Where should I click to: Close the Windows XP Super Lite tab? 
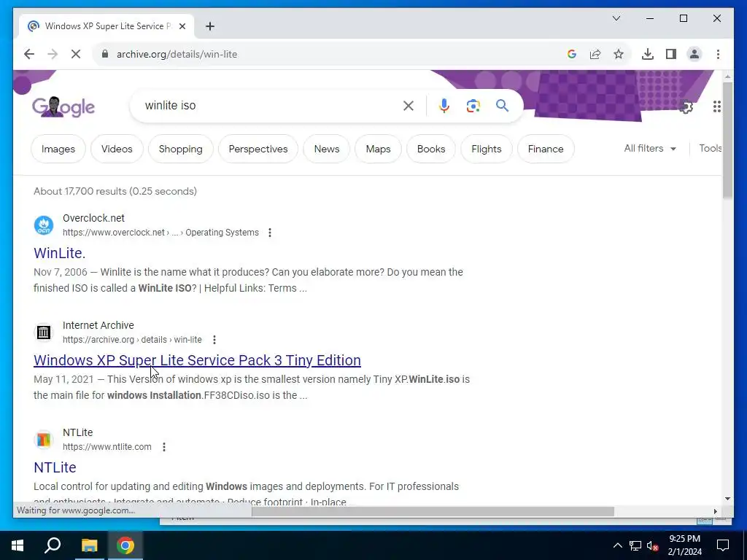click(182, 26)
